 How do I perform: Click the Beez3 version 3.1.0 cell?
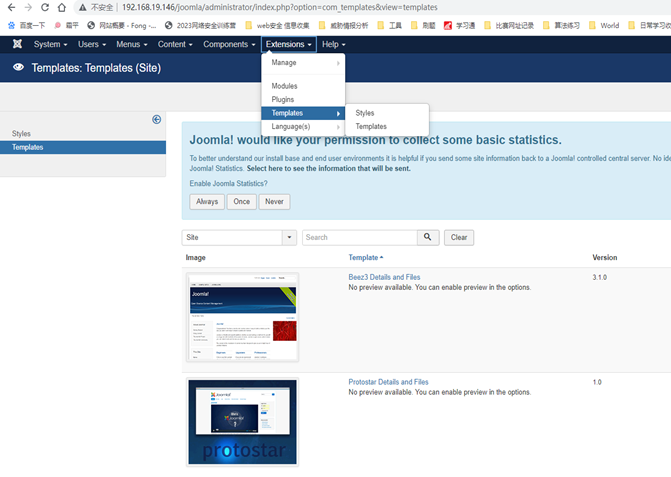tap(600, 277)
